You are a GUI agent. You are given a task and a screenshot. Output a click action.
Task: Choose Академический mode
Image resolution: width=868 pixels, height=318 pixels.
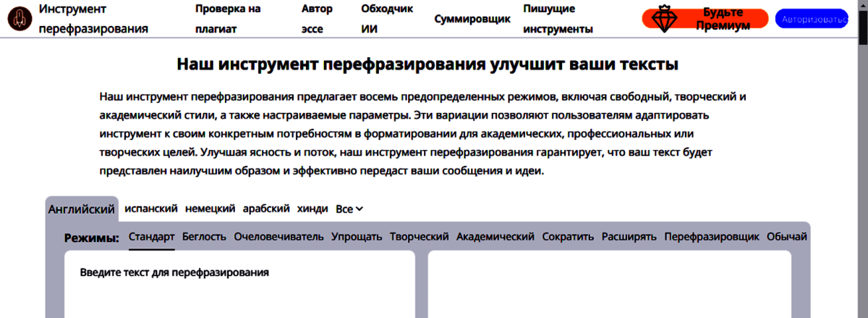495,237
